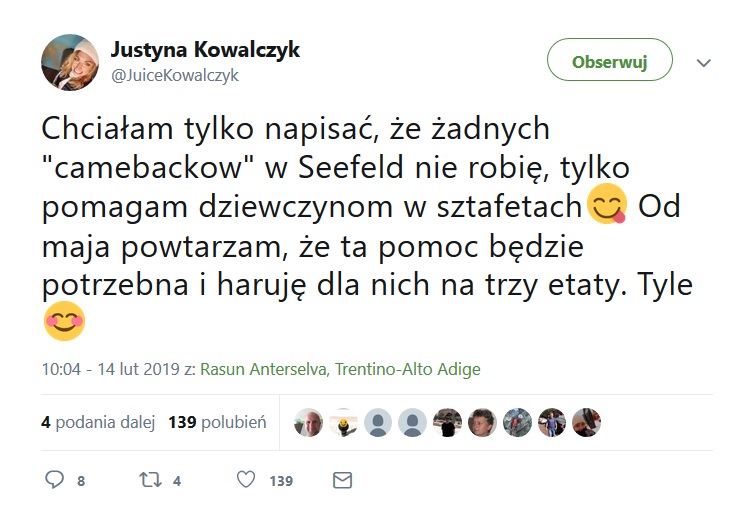The height and width of the screenshot is (518, 753).
Task: Click the smiling emoji after 'Tyle'
Action: pyautogui.click(x=65, y=321)
